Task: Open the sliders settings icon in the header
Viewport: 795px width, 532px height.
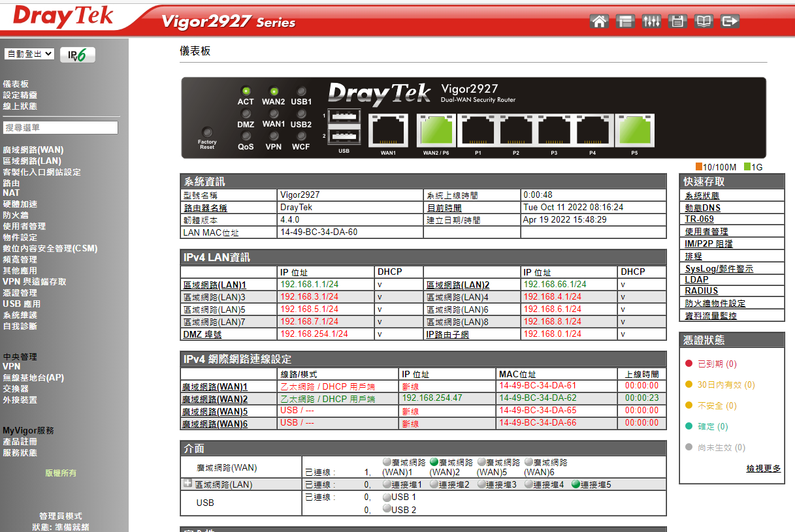Action: click(x=651, y=22)
